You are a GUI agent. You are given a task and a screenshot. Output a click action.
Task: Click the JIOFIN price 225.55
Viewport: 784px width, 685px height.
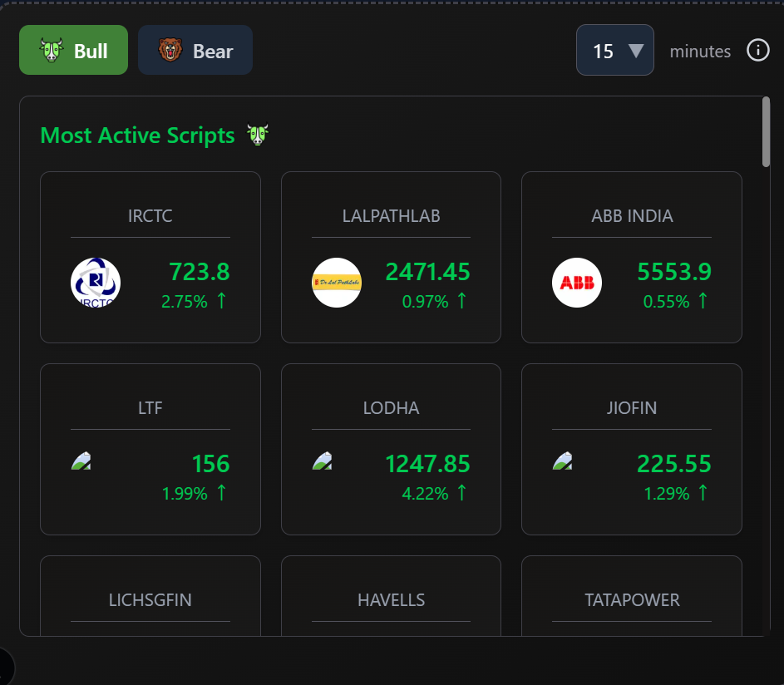click(x=674, y=464)
